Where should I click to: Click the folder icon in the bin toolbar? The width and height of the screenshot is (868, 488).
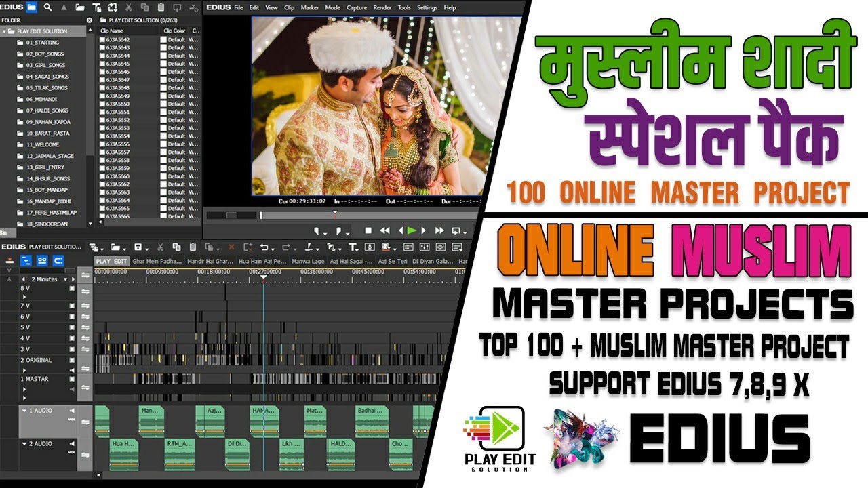point(32,7)
